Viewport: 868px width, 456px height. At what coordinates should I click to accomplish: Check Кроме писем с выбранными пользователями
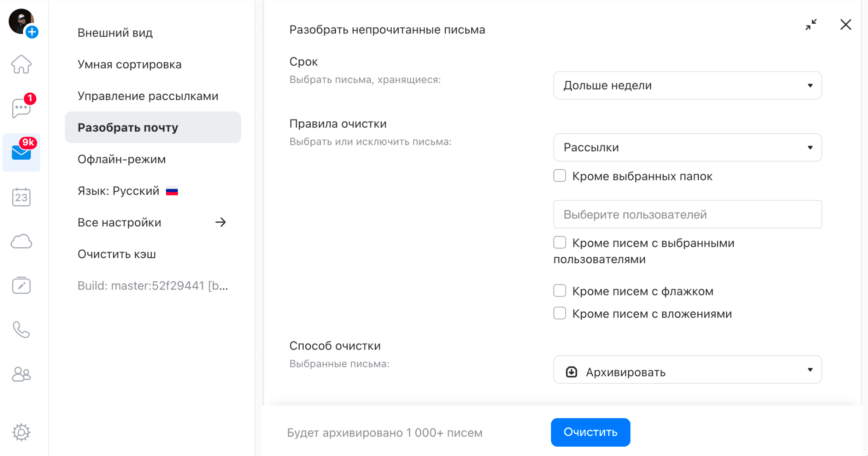(x=559, y=242)
